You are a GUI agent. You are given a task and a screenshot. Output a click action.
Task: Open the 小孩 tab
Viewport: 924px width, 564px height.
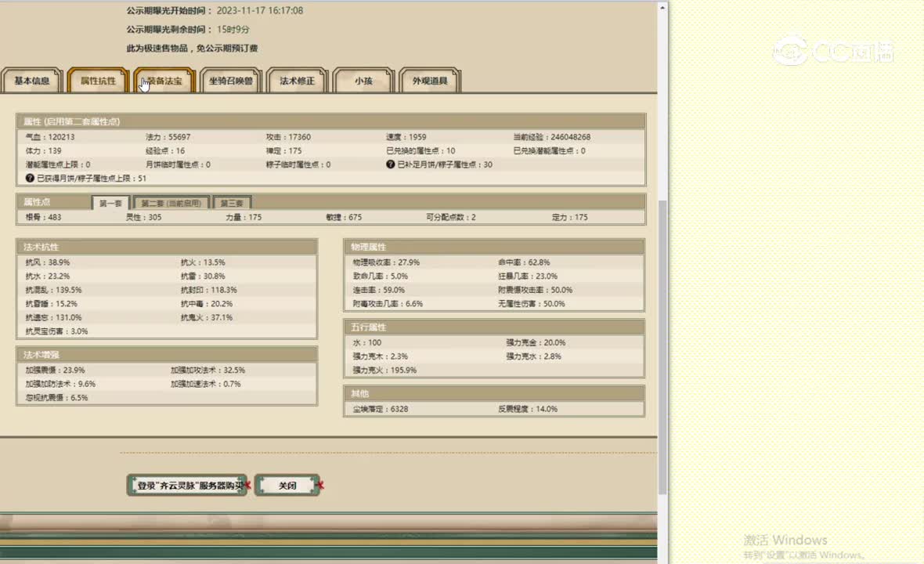(x=363, y=81)
